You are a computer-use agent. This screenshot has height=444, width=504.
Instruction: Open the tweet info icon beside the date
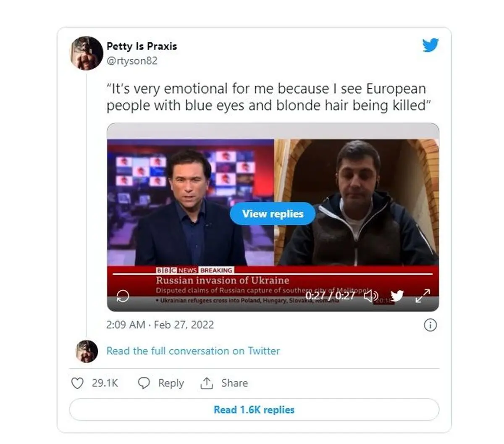click(x=430, y=325)
